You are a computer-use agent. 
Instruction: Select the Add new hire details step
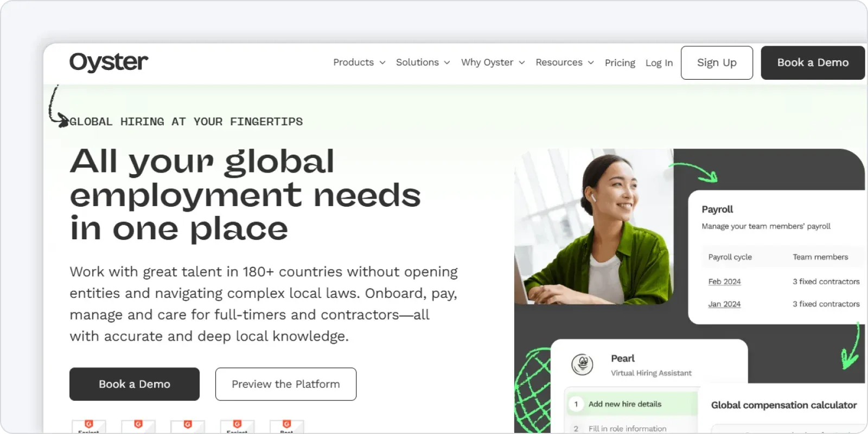[632, 404]
